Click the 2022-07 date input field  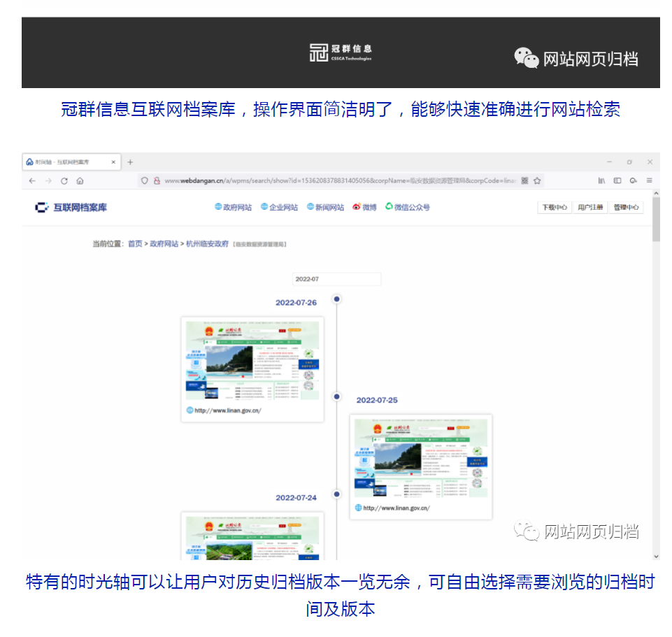coord(336,279)
